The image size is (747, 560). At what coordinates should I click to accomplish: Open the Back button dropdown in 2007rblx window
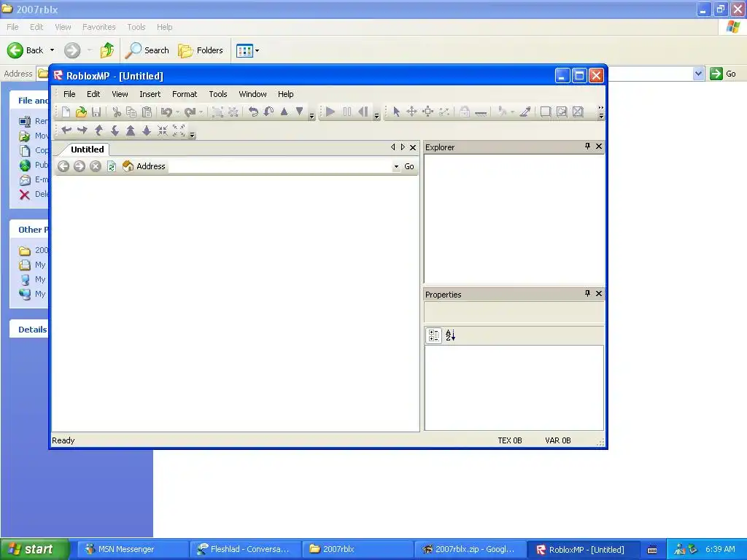52,50
